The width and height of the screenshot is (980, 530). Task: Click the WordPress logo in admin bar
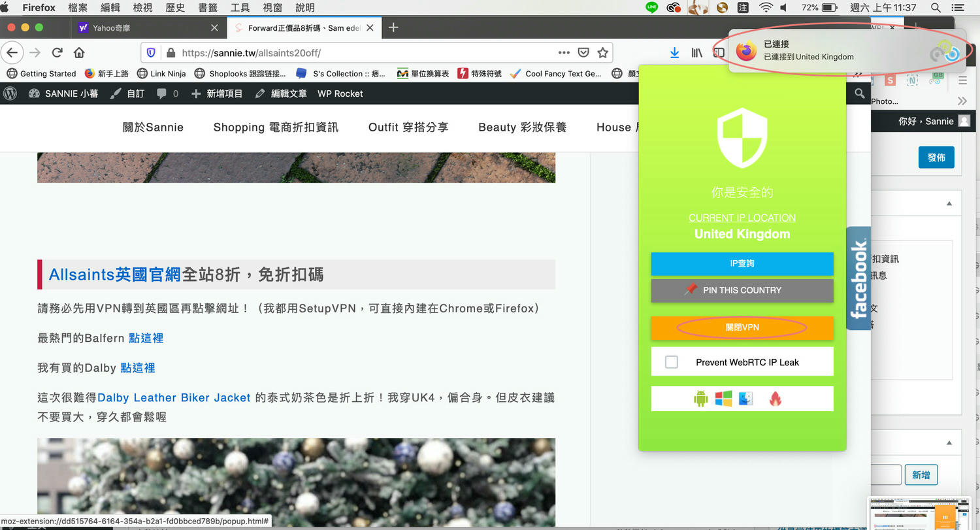[x=10, y=93]
